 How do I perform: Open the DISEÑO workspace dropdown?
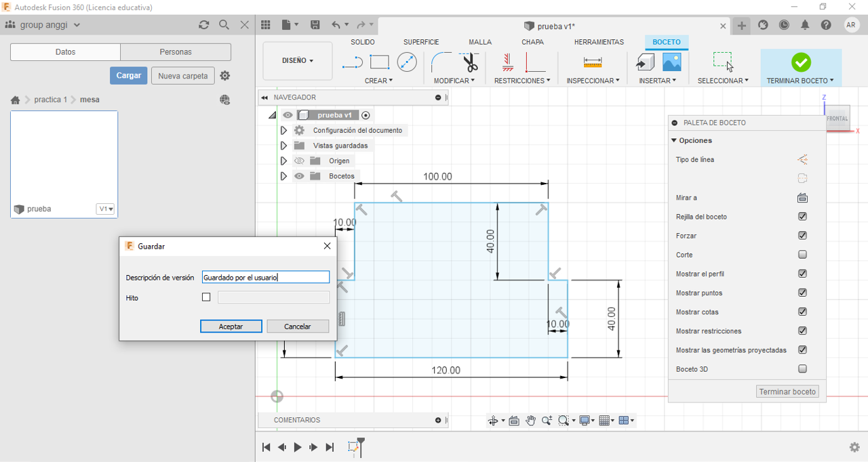tap(297, 60)
